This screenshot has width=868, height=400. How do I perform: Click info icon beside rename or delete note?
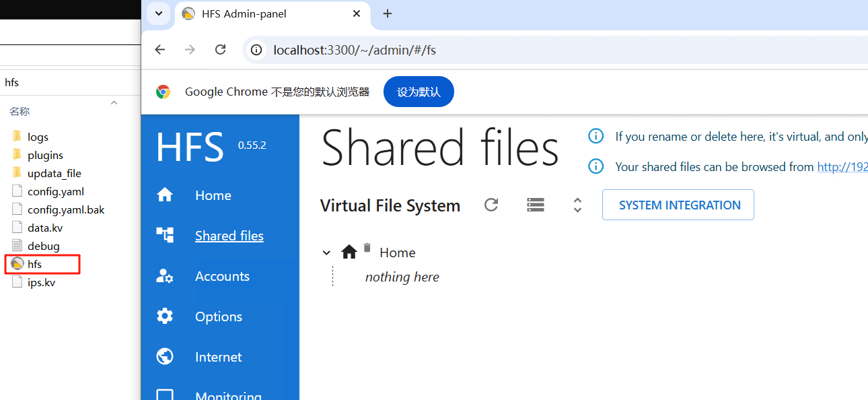[595, 136]
